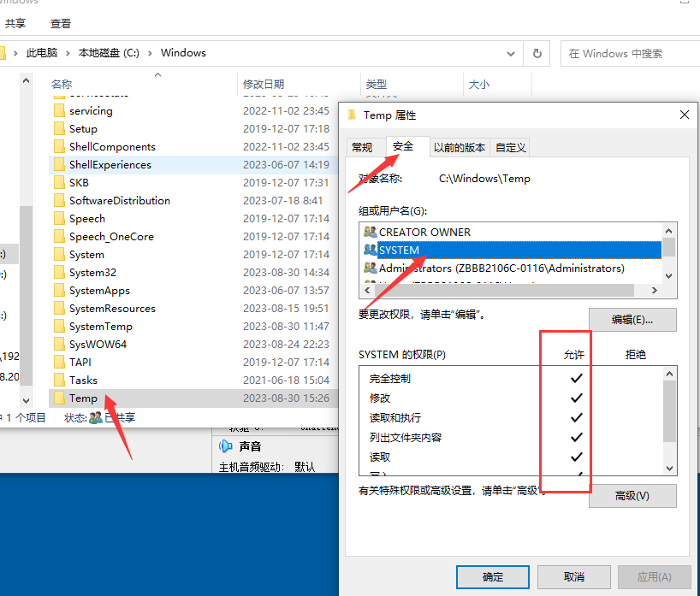Open address bar history dropdown
The height and width of the screenshot is (596, 700).
pos(511,54)
